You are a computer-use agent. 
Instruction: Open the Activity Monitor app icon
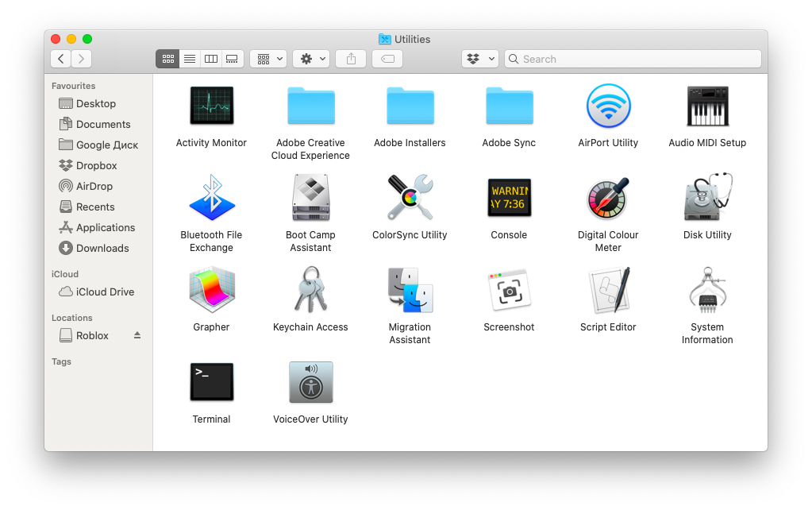211,106
